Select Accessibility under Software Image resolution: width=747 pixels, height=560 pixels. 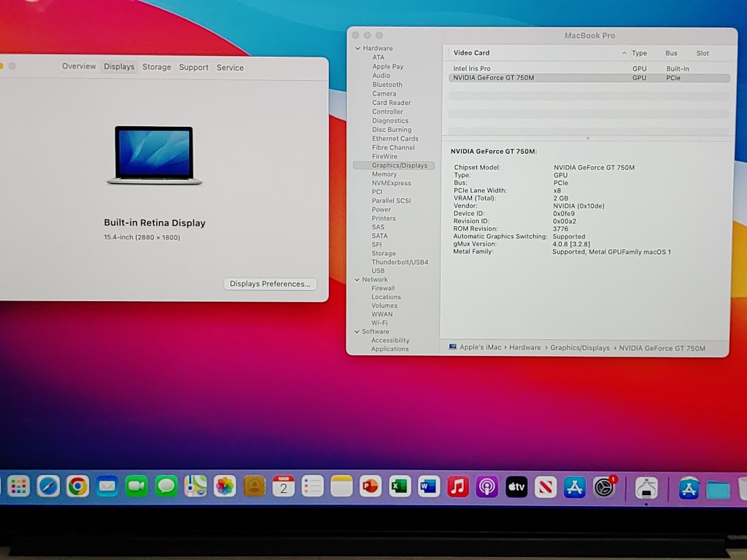[390, 341]
